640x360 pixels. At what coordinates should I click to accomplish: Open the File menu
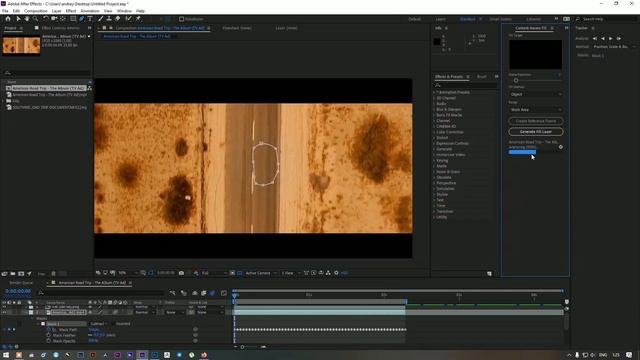point(5,11)
